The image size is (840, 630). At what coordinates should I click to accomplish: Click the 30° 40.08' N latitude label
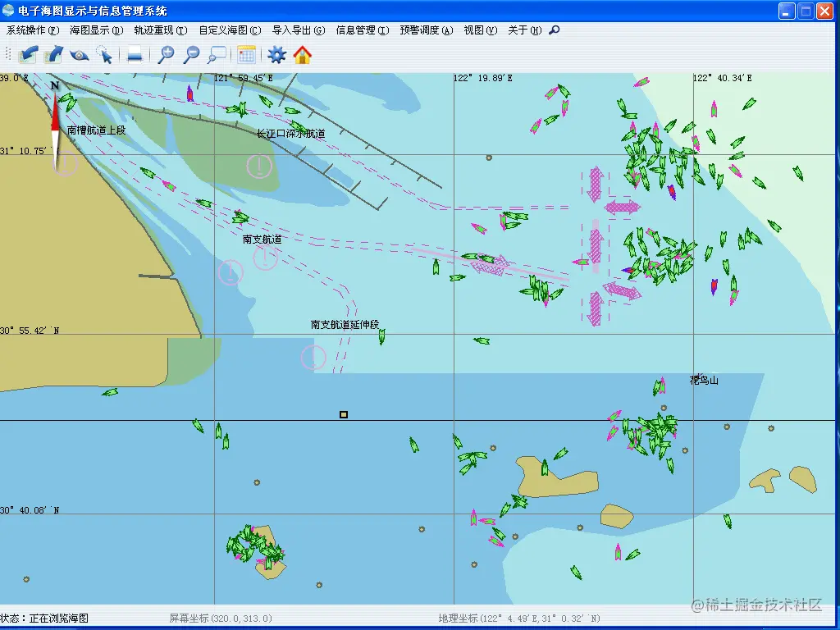click(x=30, y=510)
